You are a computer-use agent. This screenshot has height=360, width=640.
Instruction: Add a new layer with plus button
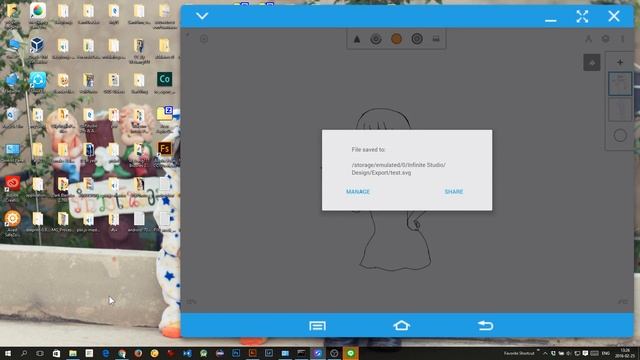click(x=620, y=62)
